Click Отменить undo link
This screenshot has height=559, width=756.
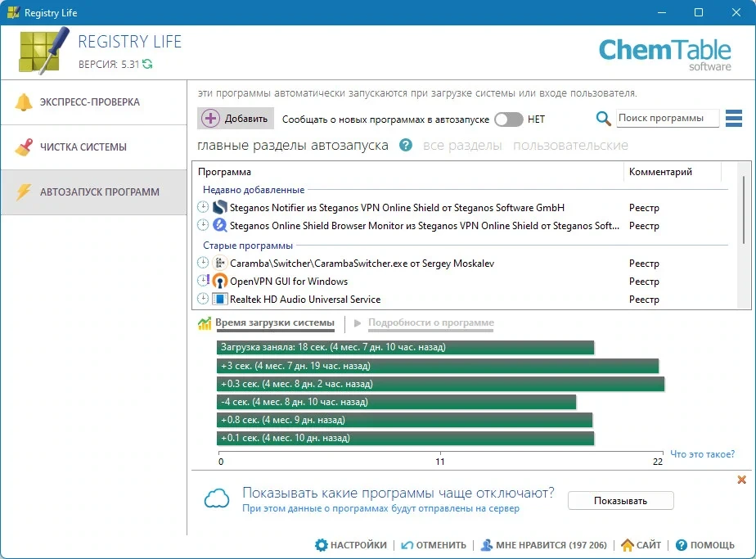(434, 545)
